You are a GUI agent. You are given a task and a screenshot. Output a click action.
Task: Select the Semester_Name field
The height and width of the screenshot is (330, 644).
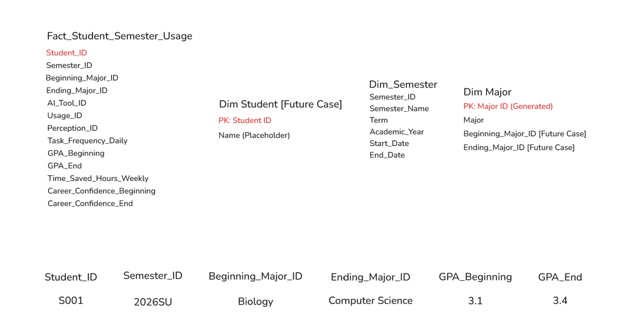tap(399, 109)
